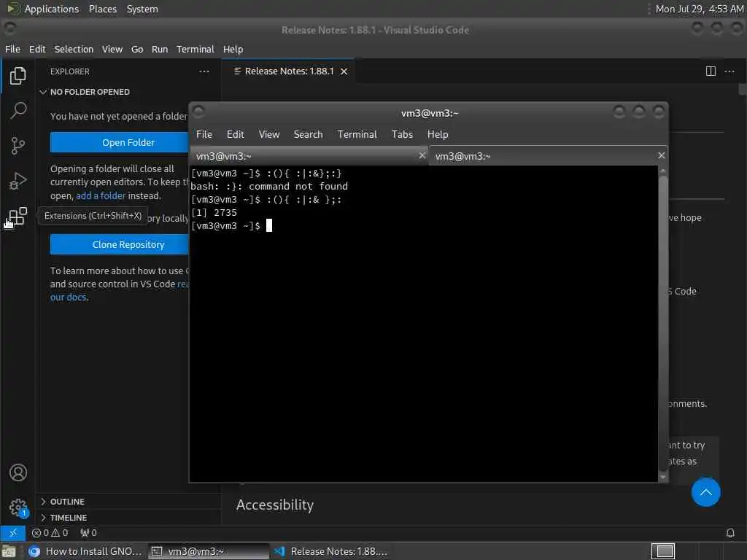Click the scroll-to-top round button
747x560 pixels.
[x=705, y=492]
